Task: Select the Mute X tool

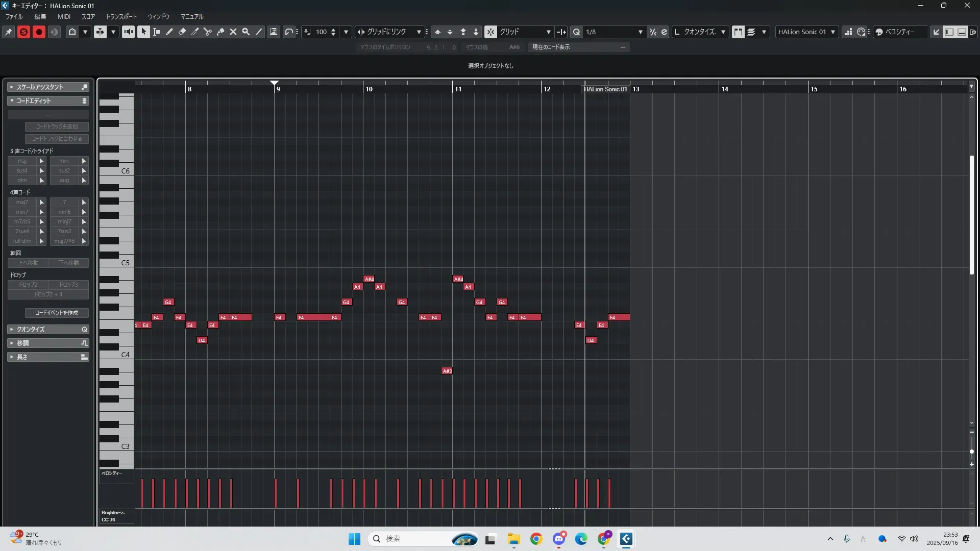Action: tap(233, 32)
